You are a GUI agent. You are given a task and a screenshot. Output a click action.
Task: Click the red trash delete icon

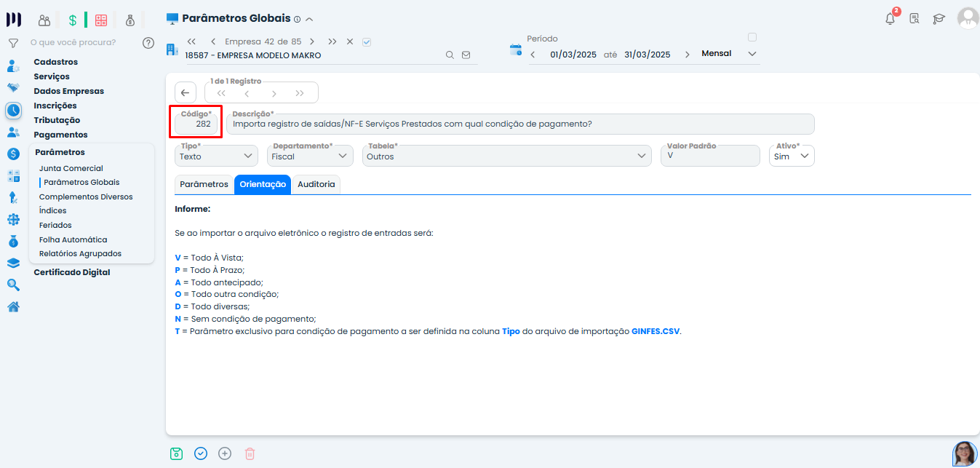[250, 453]
